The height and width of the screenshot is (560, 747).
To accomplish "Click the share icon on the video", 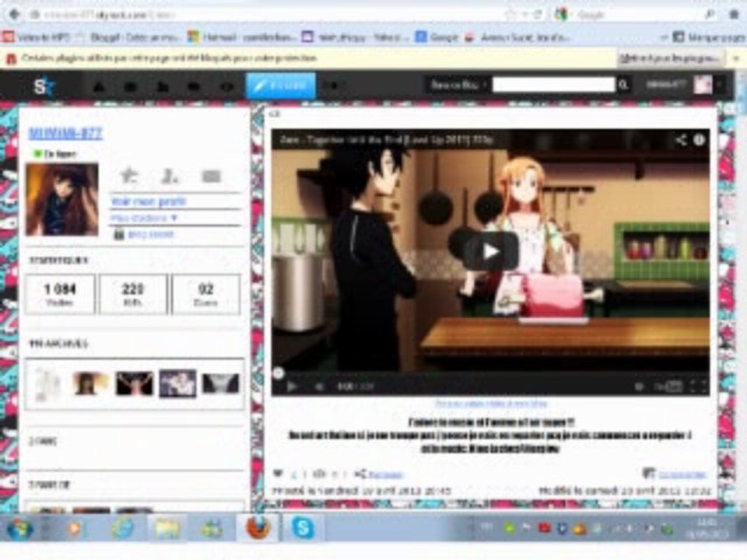I will click(680, 139).
